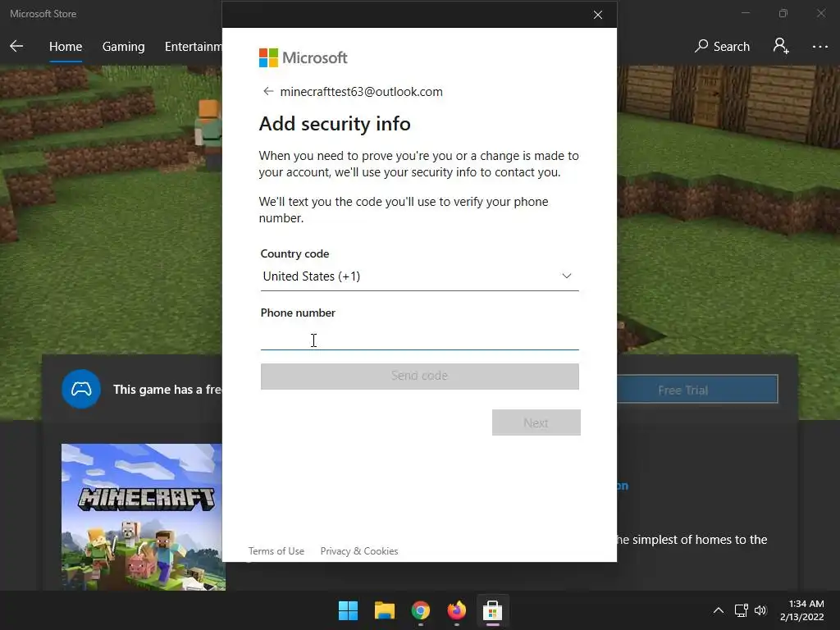Open the Entertainment tab in the Store
This screenshot has width=840, height=630.
pyautogui.click(x=194, y=47)
